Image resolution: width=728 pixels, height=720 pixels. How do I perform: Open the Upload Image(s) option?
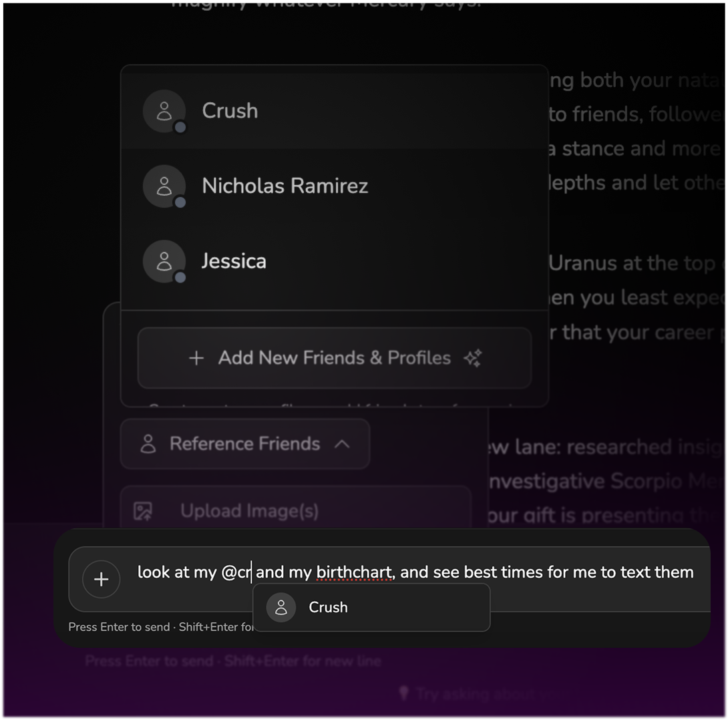[x=248, y=512]
